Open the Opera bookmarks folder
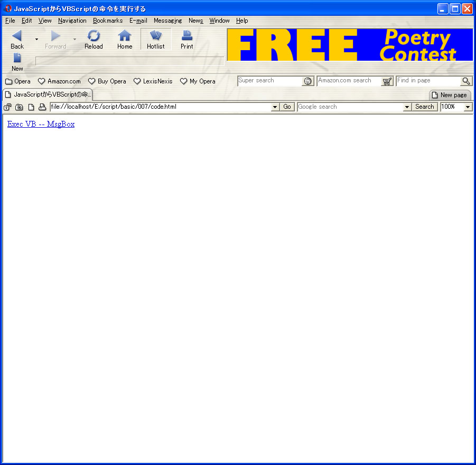The height and width of the screenshot is (465, 476). pos(18,81)
